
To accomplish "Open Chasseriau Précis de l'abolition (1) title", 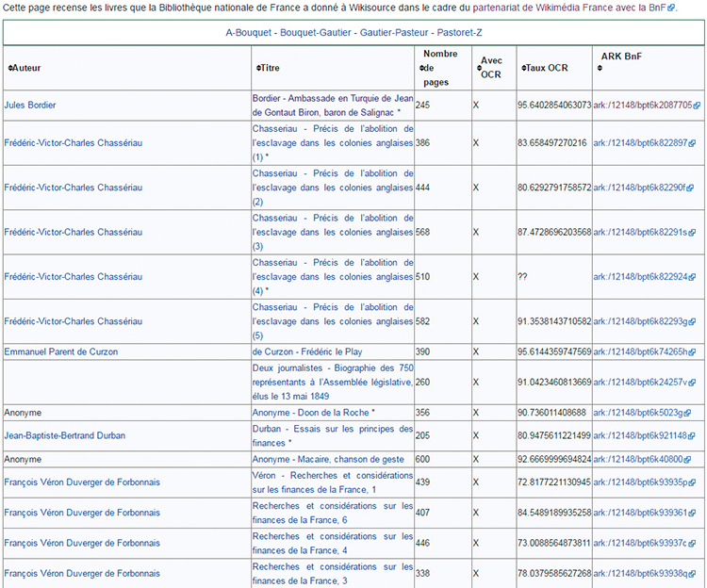I will pyautogui.click(x=333, y=143).
